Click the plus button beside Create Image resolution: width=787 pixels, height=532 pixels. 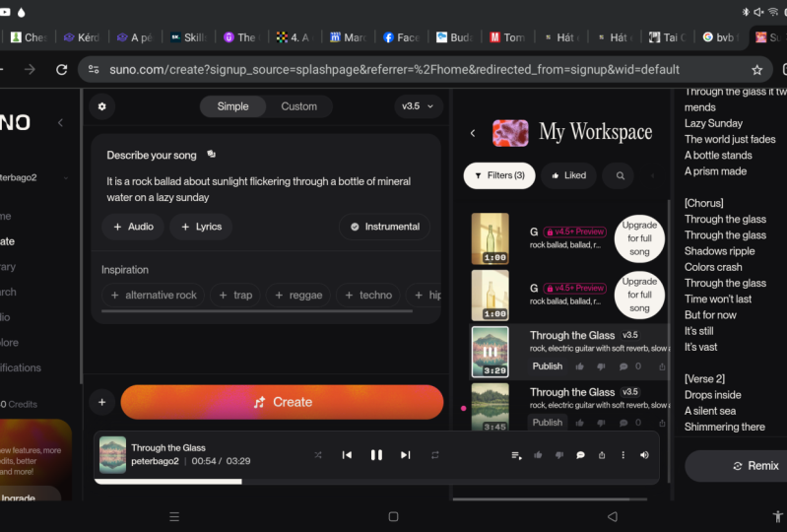point(101,402)
